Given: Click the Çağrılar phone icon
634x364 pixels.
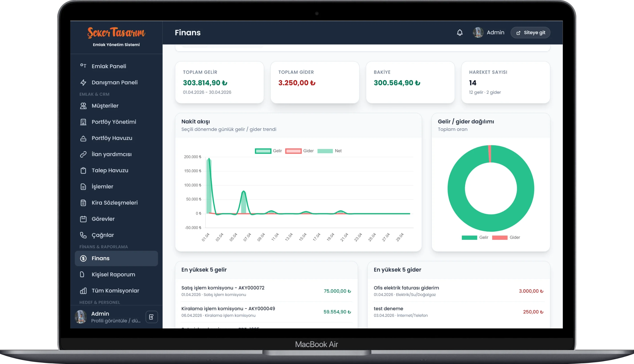Looking at the screenshot, I should [x=83, y=235].
